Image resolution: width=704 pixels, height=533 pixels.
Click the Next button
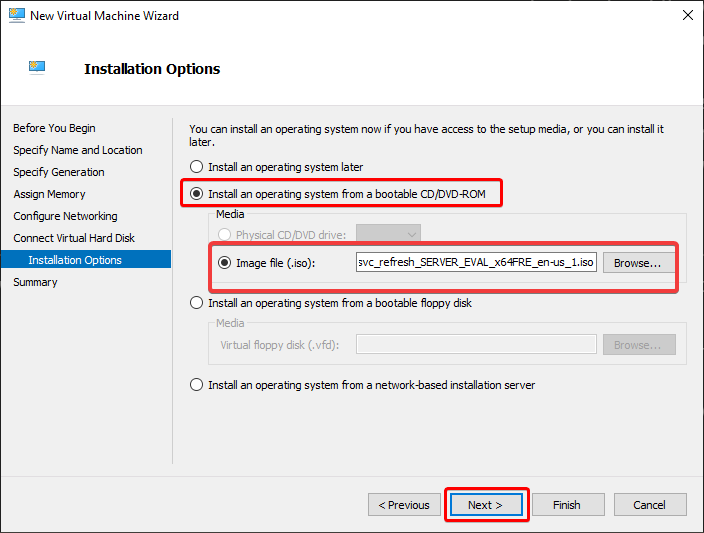486,505
